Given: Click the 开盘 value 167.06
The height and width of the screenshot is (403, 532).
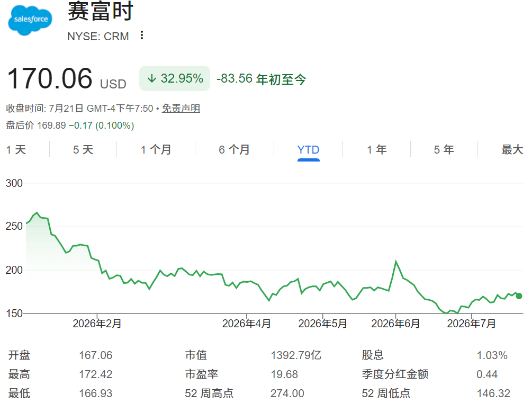Looking at the screenshot, I should point(95,355).
